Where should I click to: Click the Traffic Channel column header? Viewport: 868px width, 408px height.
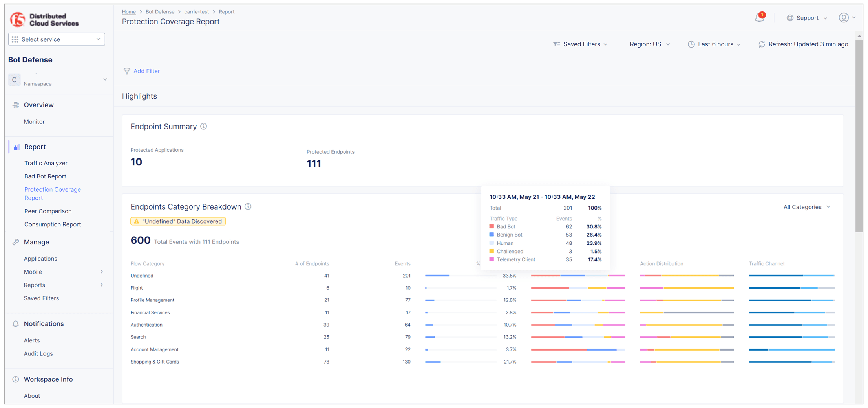766,264
